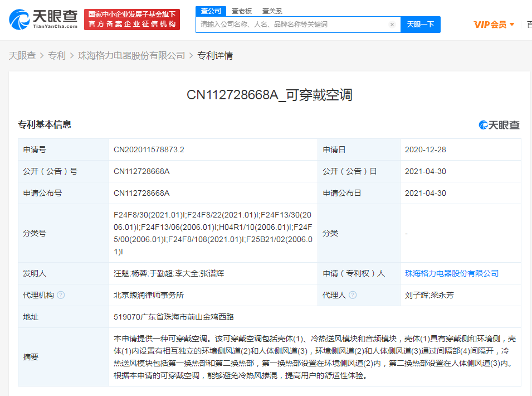532x396 pixels.
Task: Open 珠海格力电器股份有限公司 breadcrumb link
Action: (131, 55)
